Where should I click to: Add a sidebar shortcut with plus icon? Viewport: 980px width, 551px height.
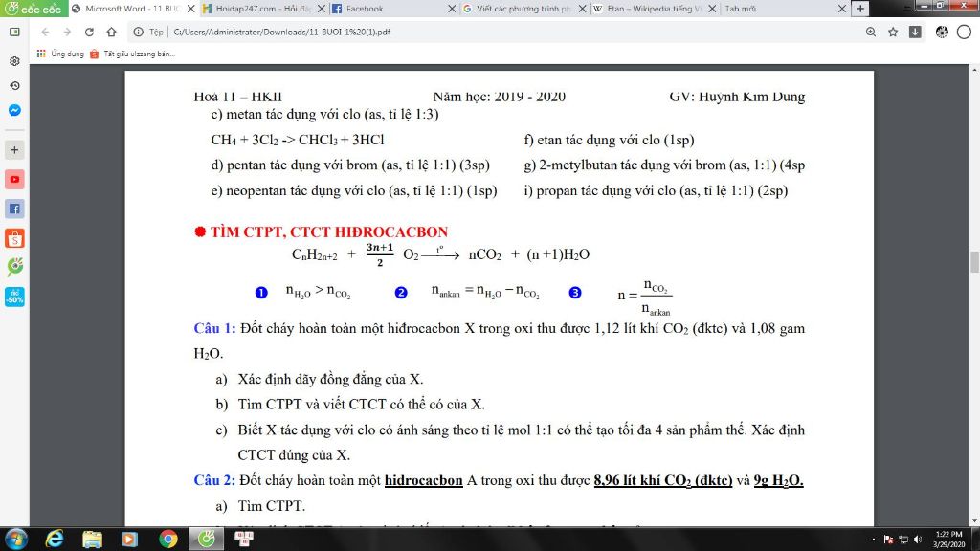14,150
